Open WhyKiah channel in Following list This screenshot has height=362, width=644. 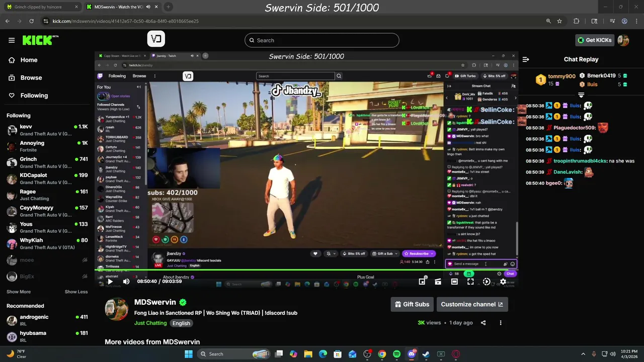47,243
